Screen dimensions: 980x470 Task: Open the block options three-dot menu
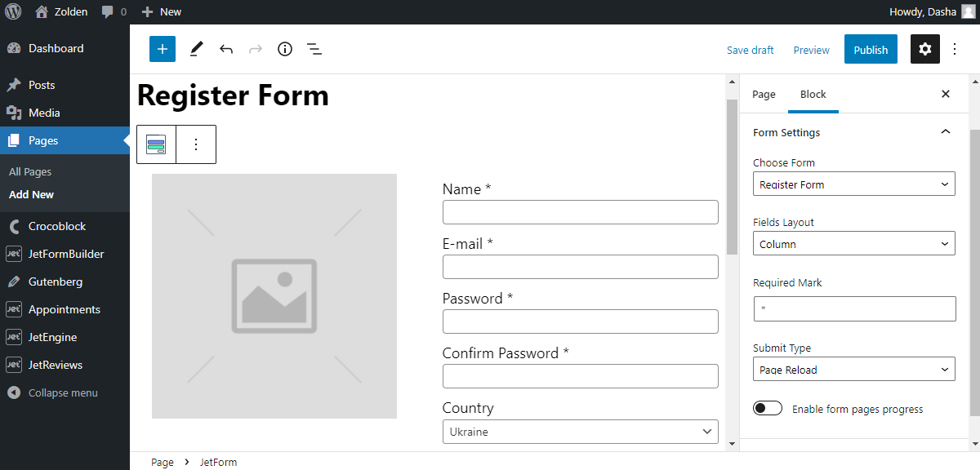coord(196,144)
